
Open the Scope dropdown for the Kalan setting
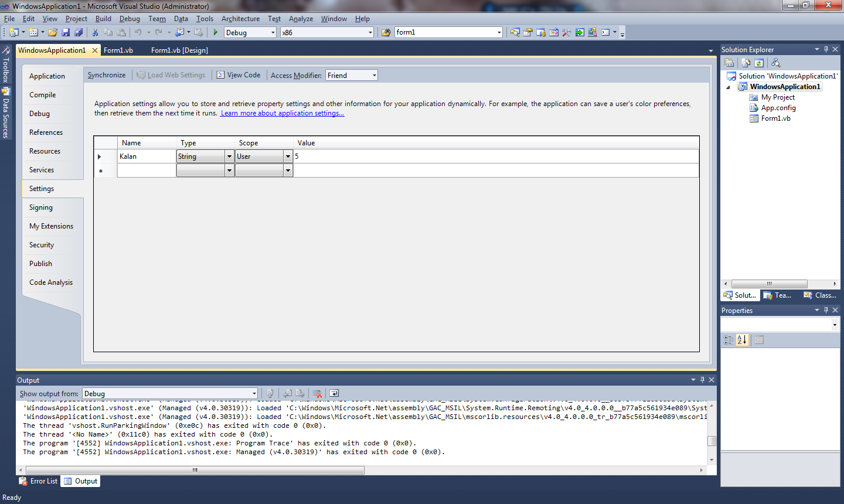point(288,156)
